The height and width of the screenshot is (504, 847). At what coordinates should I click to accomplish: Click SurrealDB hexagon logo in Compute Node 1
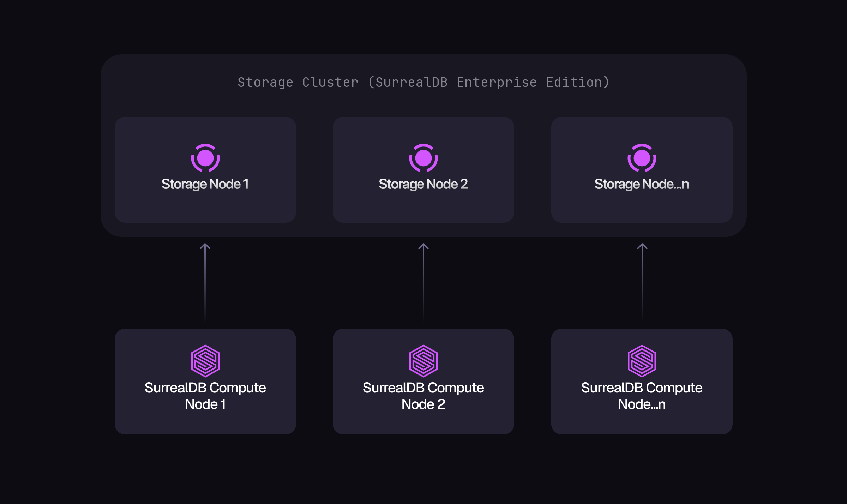pyautogui.click(x=205, y=361)
